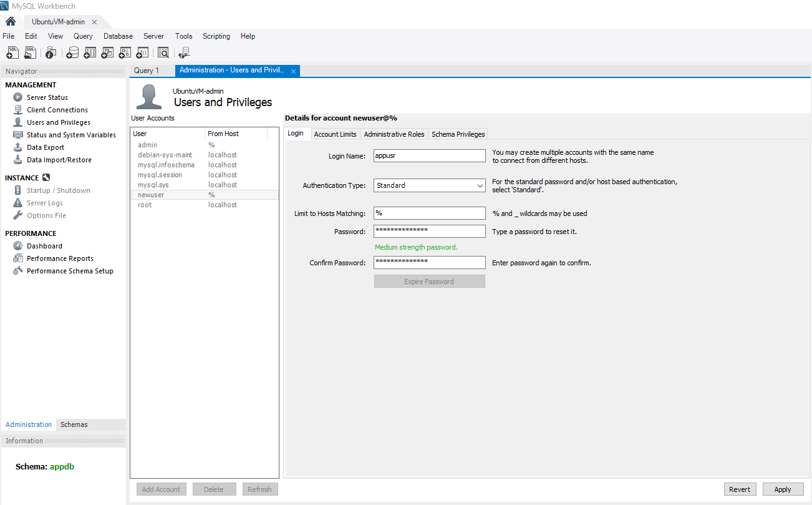Focus the Login Name input field
This screenshot has height=505, width=812.
pos(429,156)
